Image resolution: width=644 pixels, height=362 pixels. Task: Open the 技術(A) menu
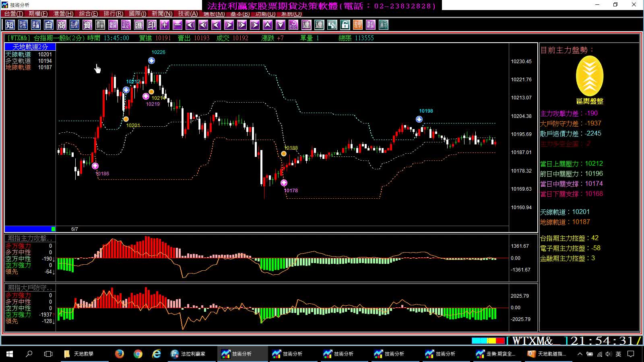coord(188,14)
